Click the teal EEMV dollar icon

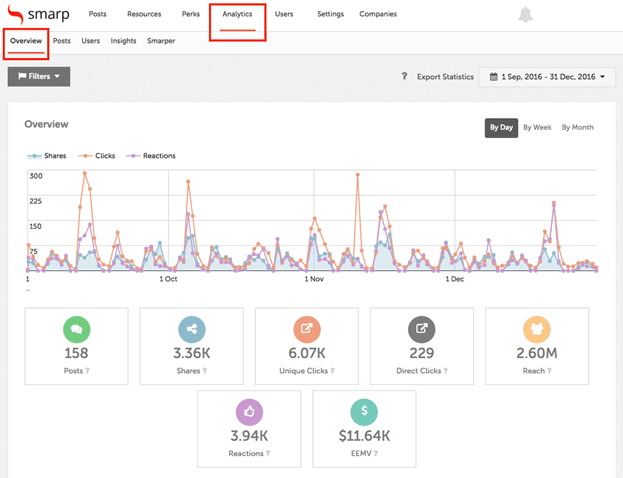(364, 411)
